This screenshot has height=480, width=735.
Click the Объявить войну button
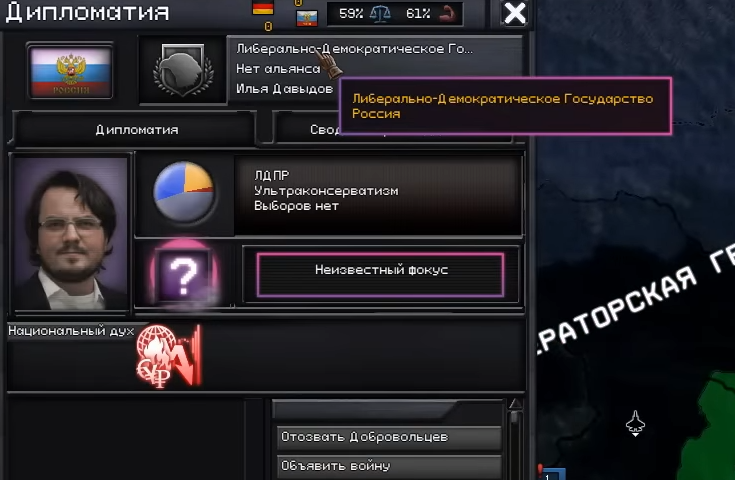pos(389,466)
